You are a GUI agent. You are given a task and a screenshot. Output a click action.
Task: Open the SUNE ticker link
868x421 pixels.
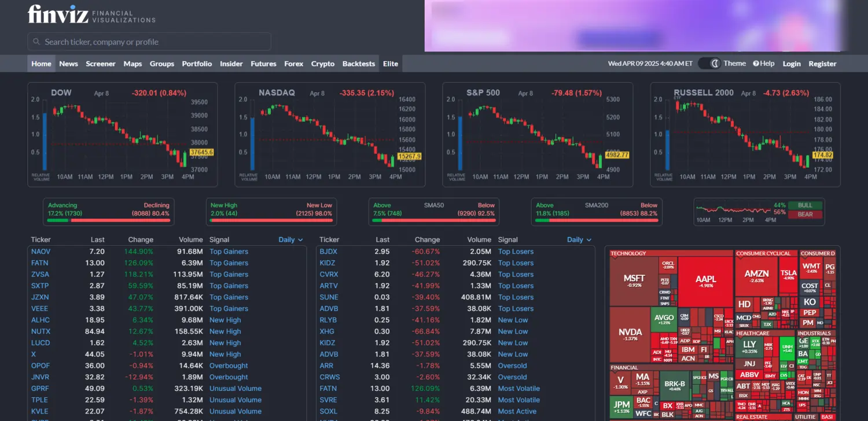click(x=329, y=297)
